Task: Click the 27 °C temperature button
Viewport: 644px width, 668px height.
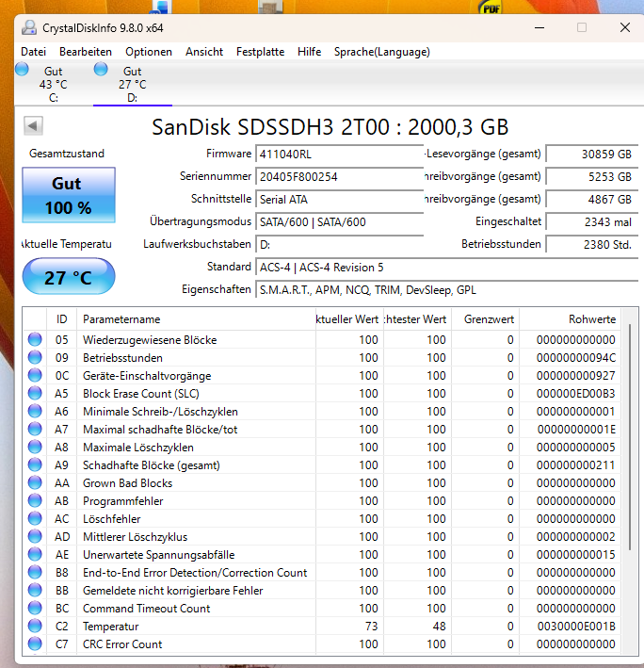Action: pyautogui.click(x=69, y=276)
